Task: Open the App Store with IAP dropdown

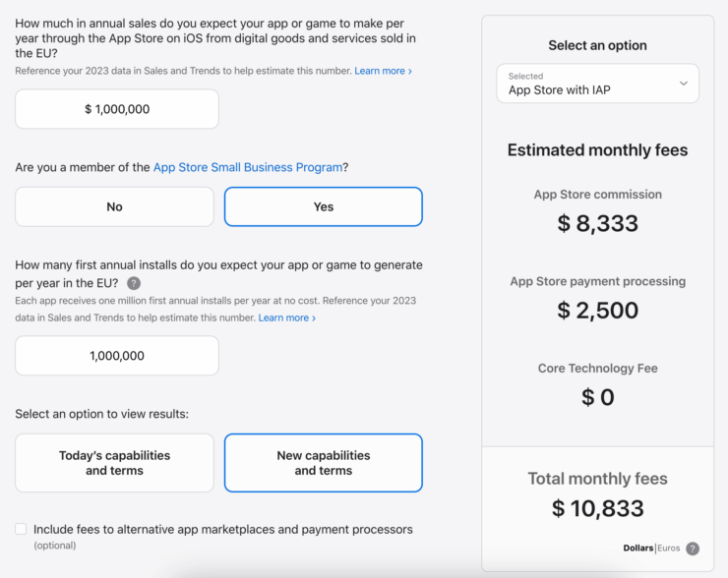Action: [597, 84]
